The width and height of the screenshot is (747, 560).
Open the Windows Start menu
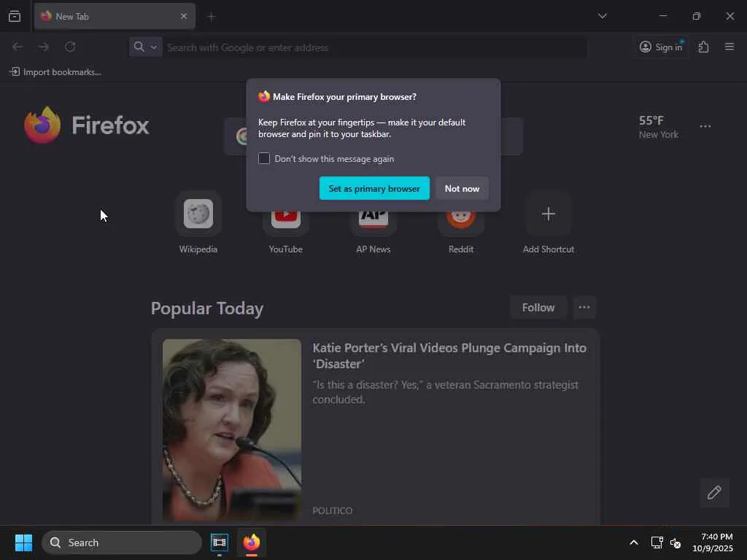[x=23, y=542]
